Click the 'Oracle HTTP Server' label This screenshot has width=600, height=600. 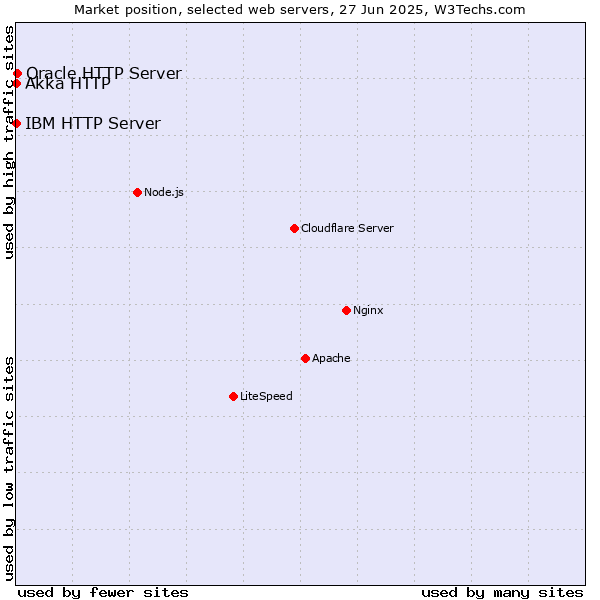pyautogui.click(x=104, y=73)
